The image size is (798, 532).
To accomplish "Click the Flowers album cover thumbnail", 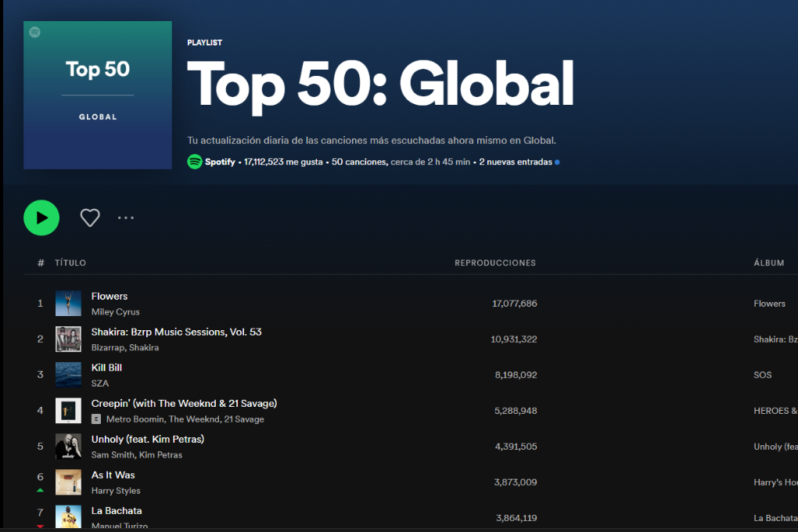I will click(x=68, y=304).
